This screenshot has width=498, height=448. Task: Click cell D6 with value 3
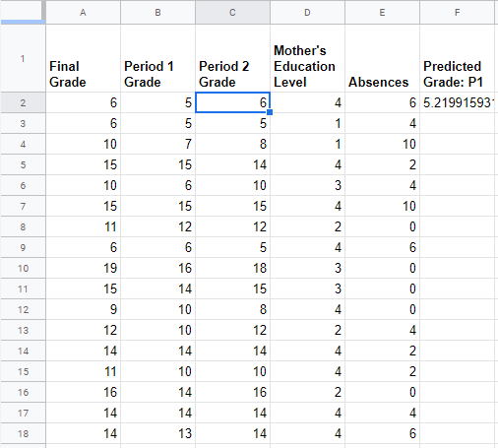click(307, 185)
